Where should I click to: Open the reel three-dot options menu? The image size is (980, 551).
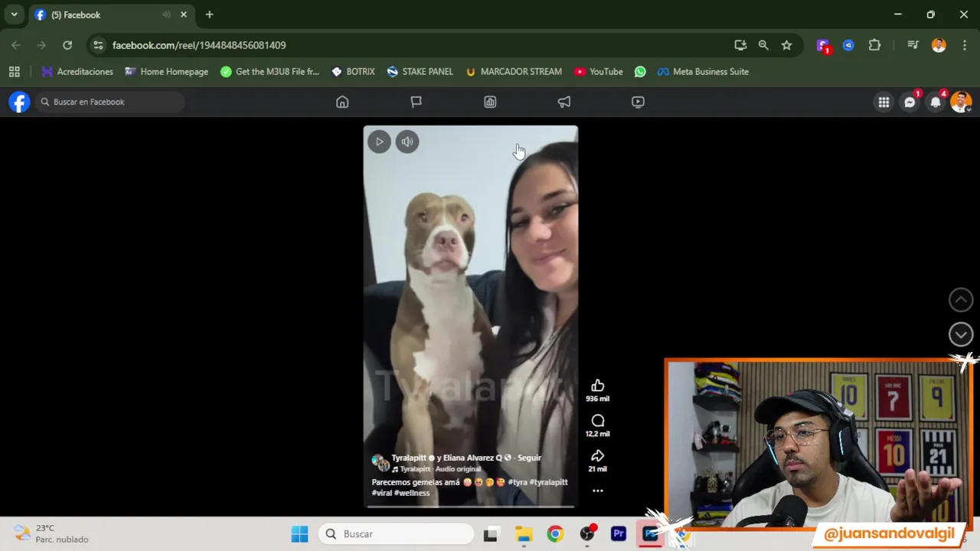click(x=598, y=491)
